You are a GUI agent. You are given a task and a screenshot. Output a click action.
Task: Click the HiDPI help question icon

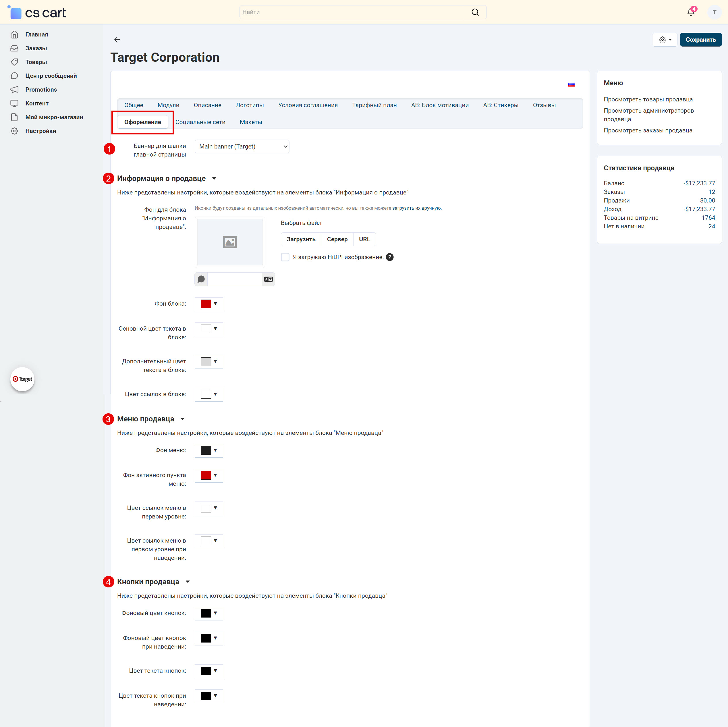(390, 257)
